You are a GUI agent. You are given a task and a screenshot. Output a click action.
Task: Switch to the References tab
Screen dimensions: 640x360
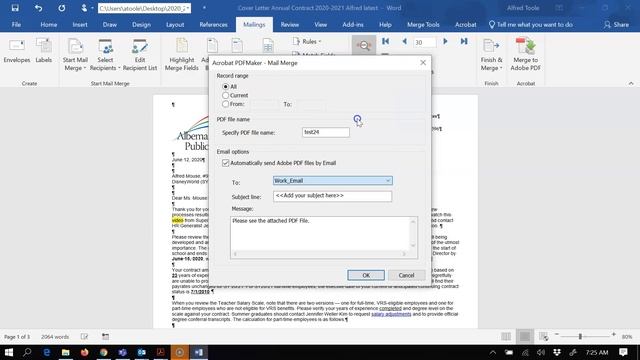(213, 24)
